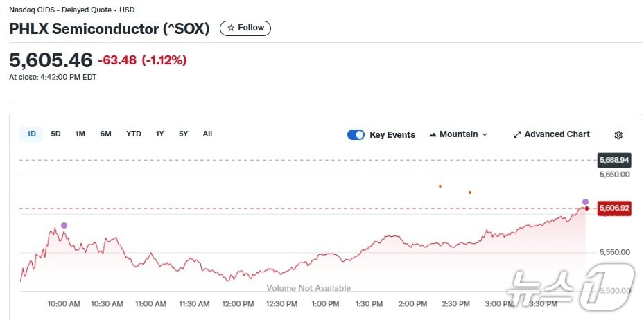
Task: Click the 5,606.92 current price label
Action: click(614, 208)
